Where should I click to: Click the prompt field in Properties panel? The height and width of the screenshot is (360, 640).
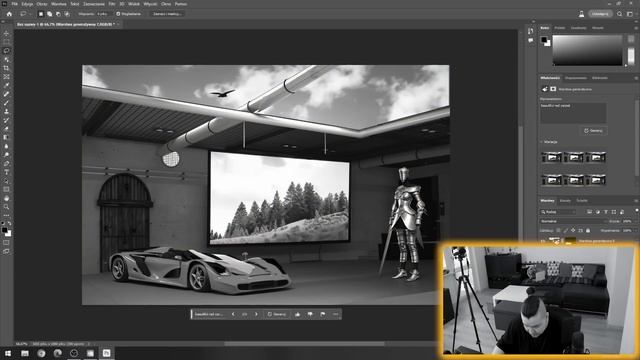click(573, 113)
